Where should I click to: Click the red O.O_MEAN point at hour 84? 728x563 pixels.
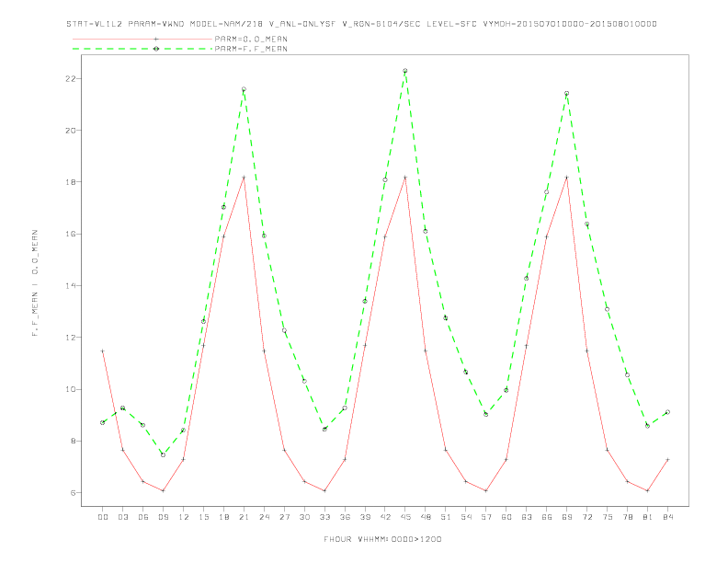coord(668,459)
